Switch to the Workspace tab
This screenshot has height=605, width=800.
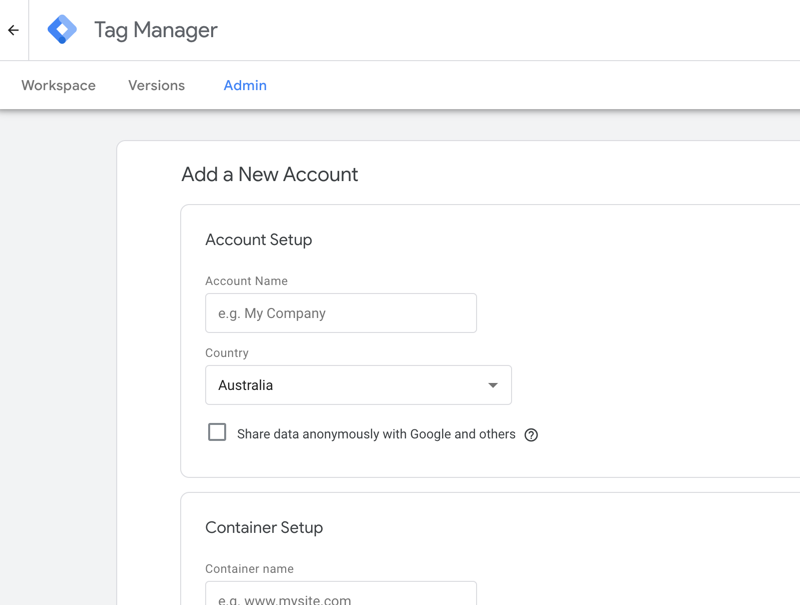(59, 85)
